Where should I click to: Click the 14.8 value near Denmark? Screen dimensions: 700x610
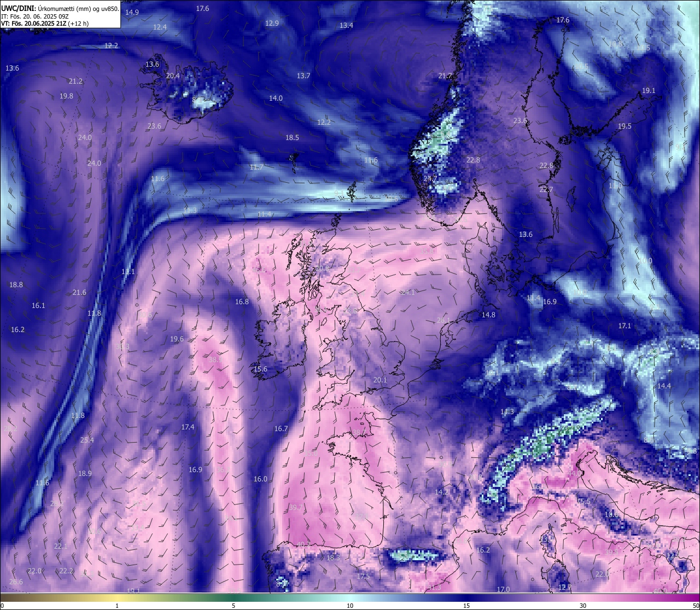pos(488,315)
